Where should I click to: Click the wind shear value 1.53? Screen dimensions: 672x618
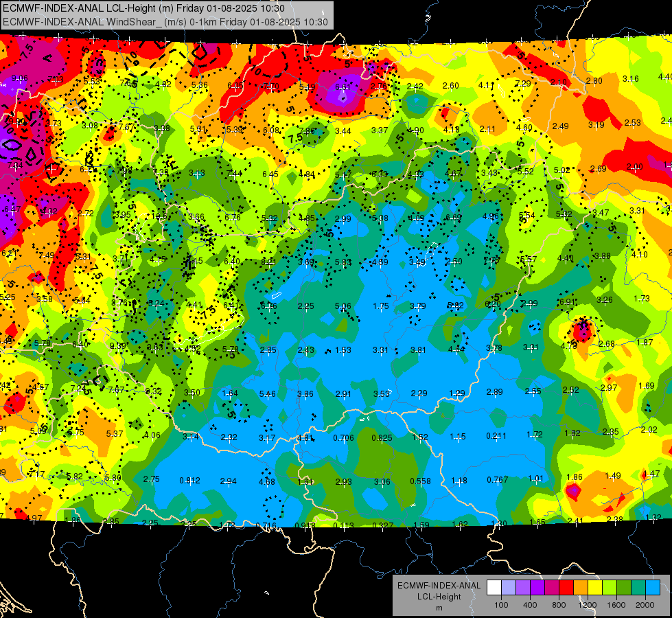(343, 350)
